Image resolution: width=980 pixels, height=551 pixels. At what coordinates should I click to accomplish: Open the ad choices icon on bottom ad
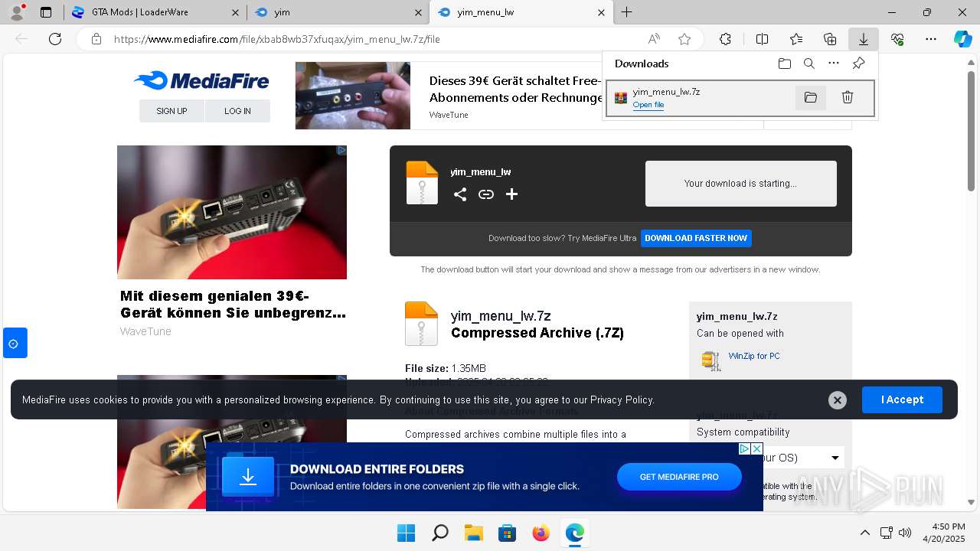[x=743, y=448]
